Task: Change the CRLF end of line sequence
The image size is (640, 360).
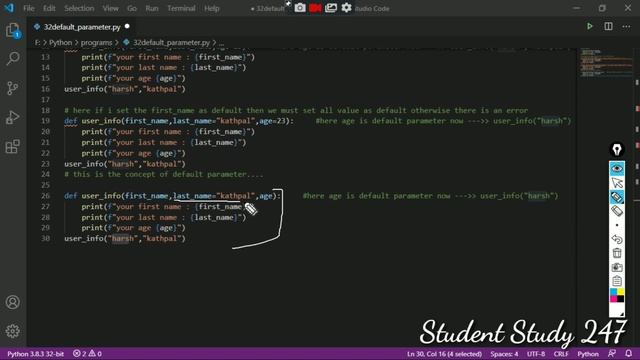Action: coord(561,354)
